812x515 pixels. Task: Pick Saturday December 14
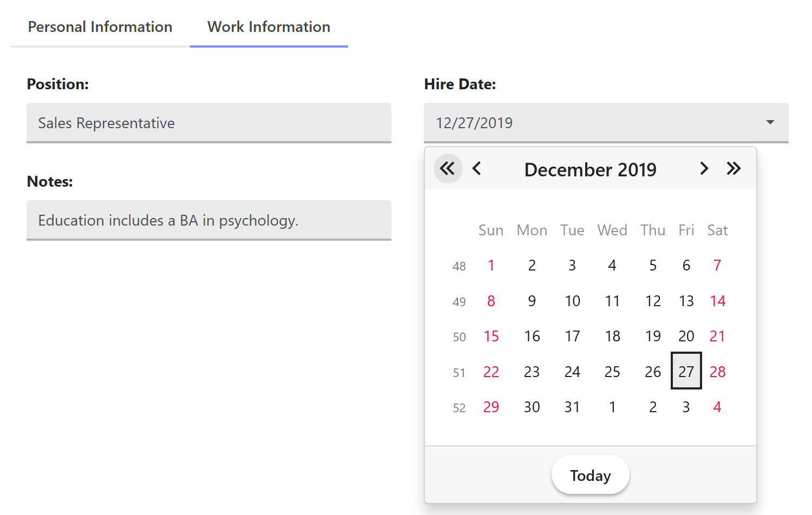[717, 301]
